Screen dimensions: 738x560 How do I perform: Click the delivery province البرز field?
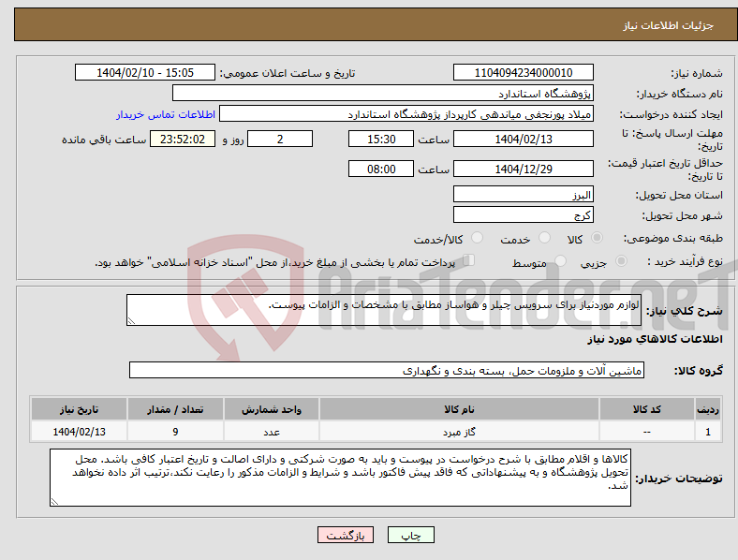click(524, 194)
